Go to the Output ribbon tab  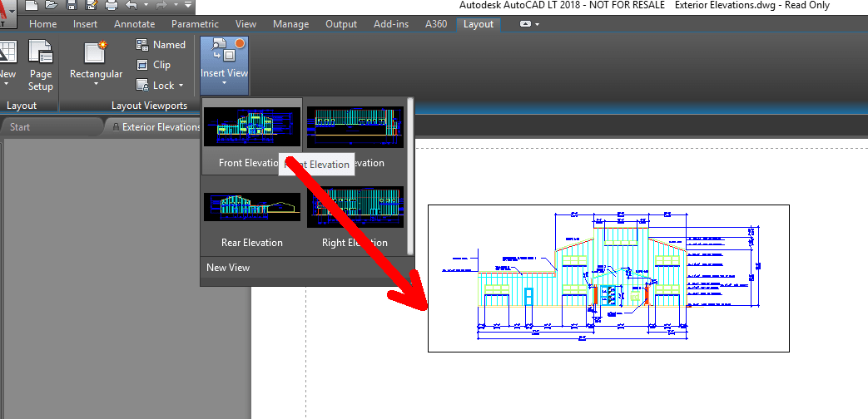coord(341,24)
